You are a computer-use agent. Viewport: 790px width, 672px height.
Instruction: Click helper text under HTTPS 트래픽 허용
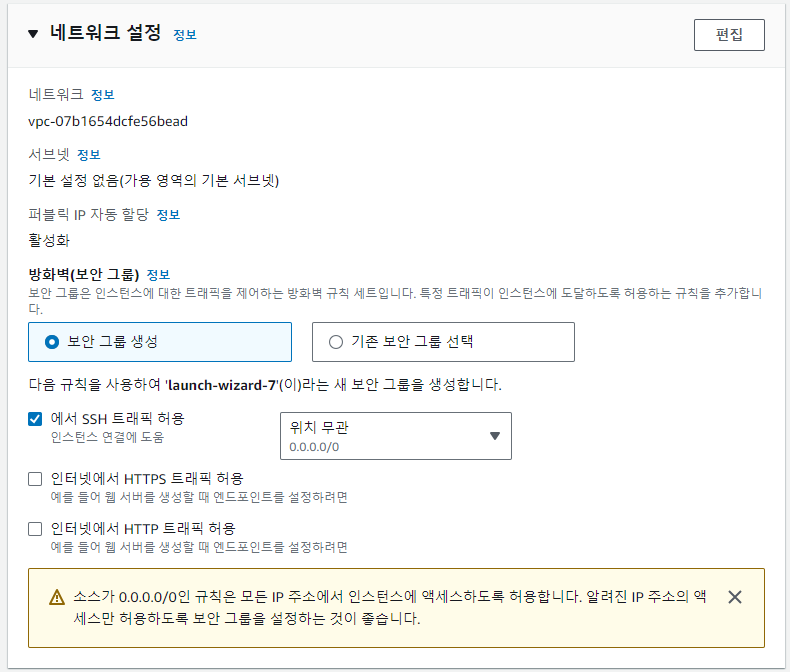point(199,497)
